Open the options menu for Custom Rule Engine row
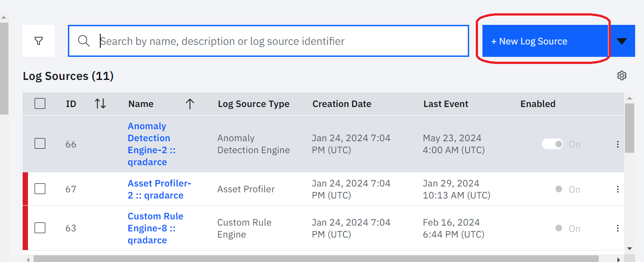The height and width of the screenshot is (262, 644). 617,228
